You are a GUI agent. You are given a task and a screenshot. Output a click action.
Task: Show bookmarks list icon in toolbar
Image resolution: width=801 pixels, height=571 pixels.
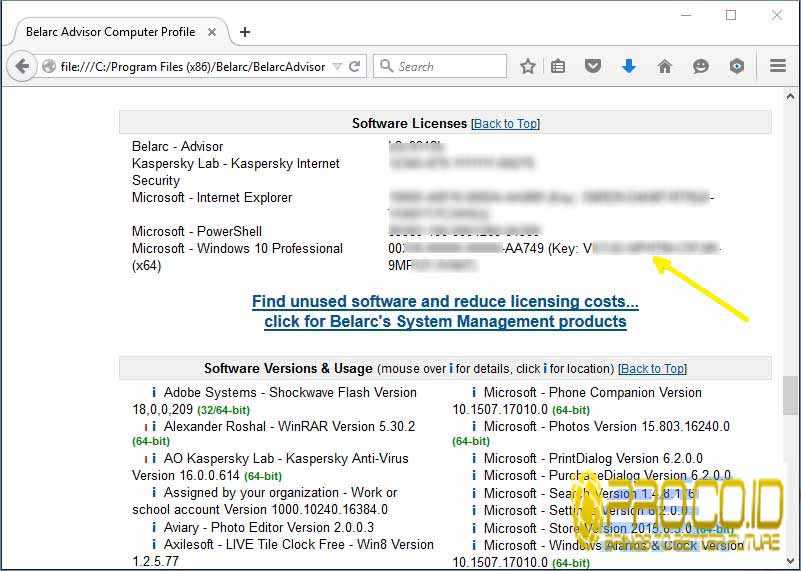tap(558, 66)
